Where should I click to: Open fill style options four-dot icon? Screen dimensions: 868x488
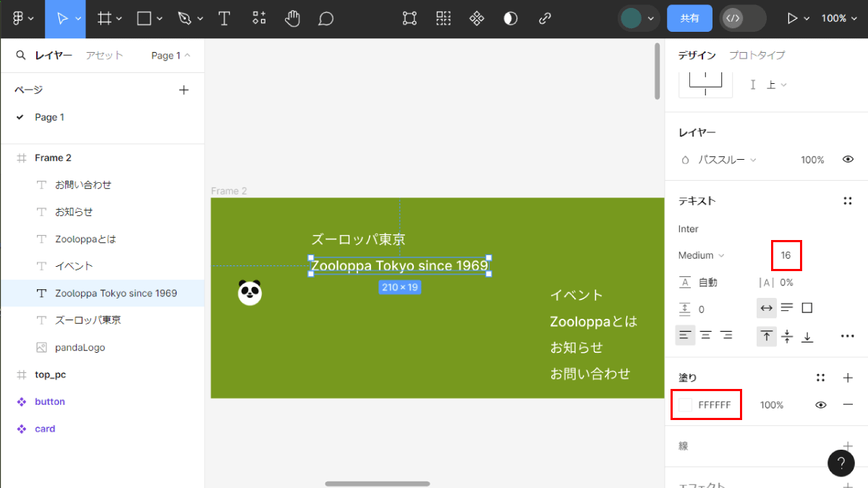tap(820, 377)
